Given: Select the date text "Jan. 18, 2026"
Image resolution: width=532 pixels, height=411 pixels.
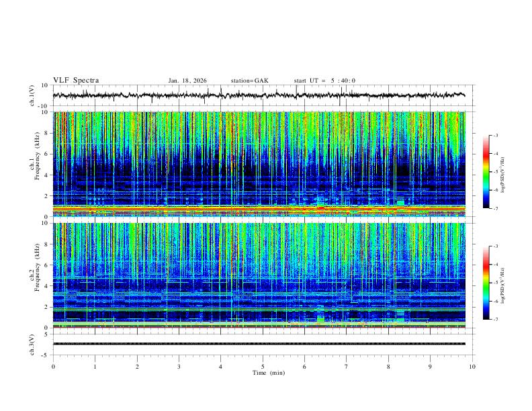Looking at the screenshot, I should [187, 81].
